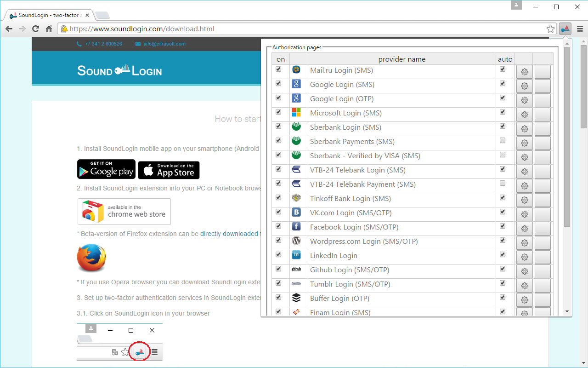Go back to previous page
The width and height of the screenshot is (588, 368).
(9, 29)
